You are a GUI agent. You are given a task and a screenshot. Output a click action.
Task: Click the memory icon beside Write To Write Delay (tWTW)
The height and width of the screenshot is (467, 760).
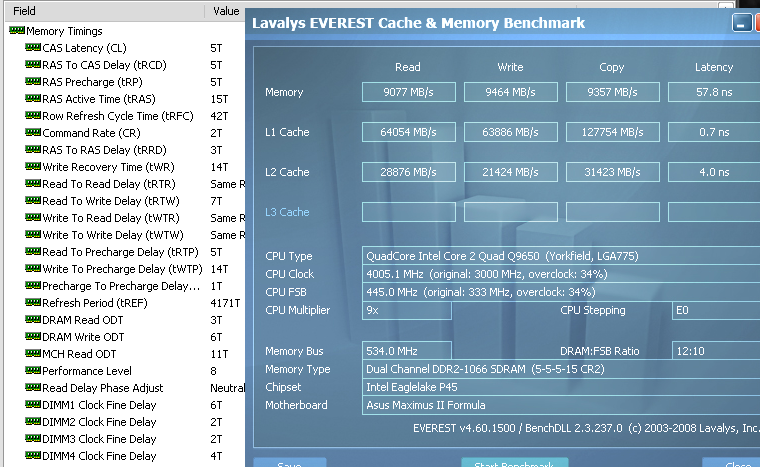(33, 234)
